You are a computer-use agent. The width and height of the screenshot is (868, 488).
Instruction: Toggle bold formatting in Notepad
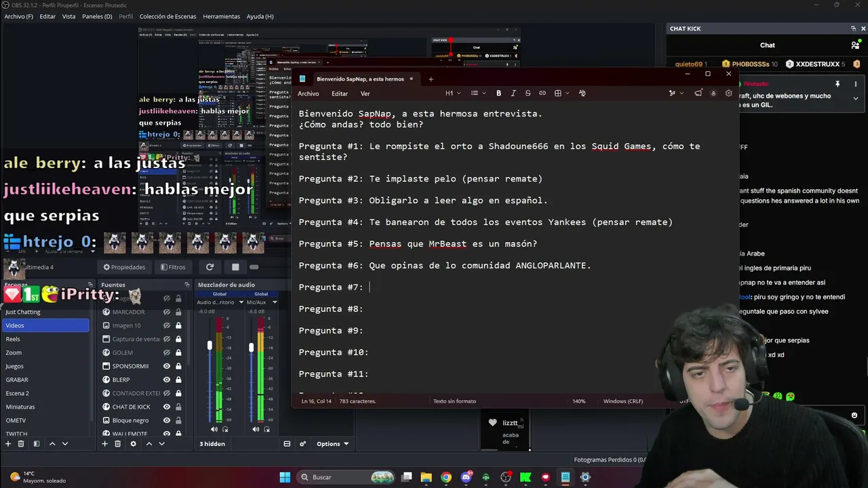click(x=498, y=93)
